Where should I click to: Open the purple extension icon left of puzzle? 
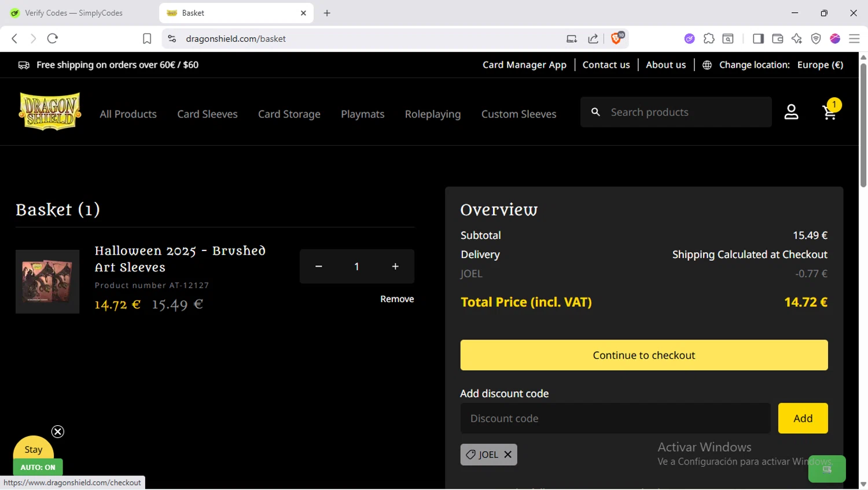[689, 39]
